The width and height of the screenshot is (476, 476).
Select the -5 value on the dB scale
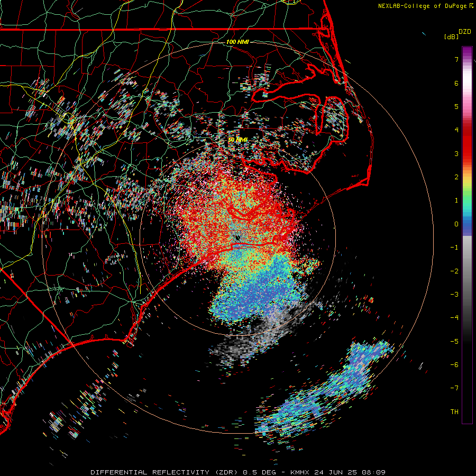click(x=454, y=342)
